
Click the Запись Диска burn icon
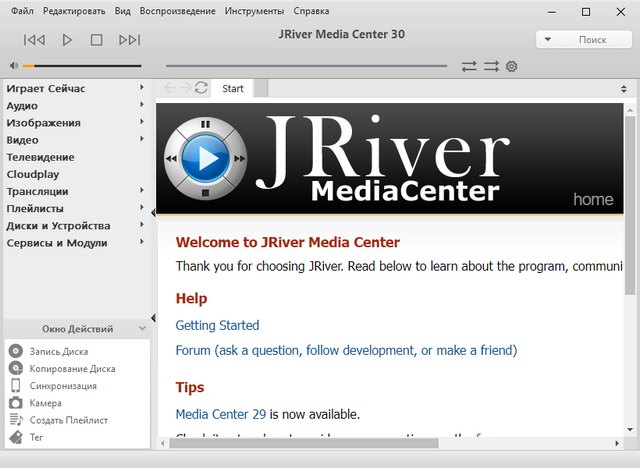pos(16,351)
